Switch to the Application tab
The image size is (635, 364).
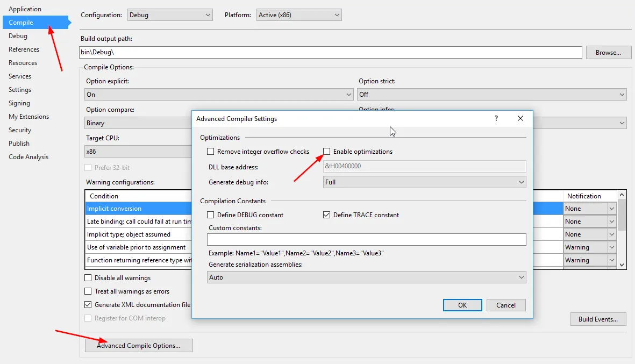point(25,9)
